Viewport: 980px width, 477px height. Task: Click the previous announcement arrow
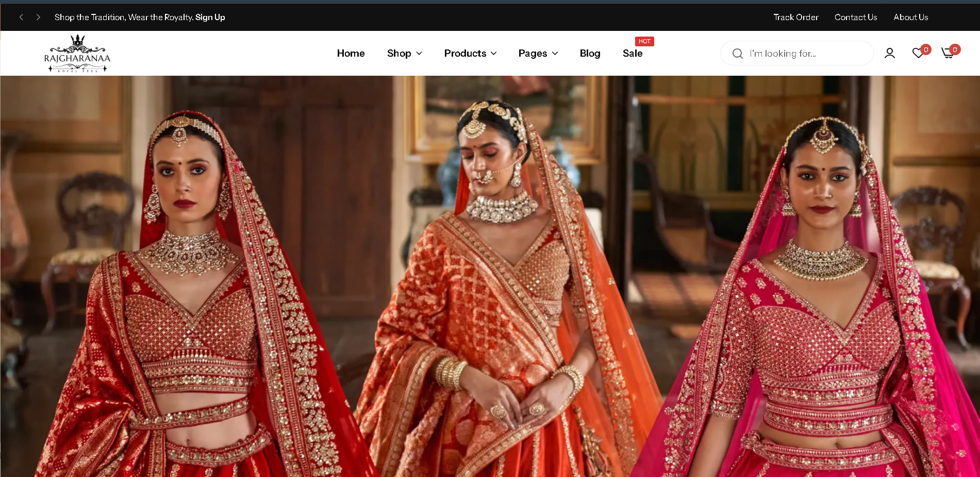click(x=21, y=17)
